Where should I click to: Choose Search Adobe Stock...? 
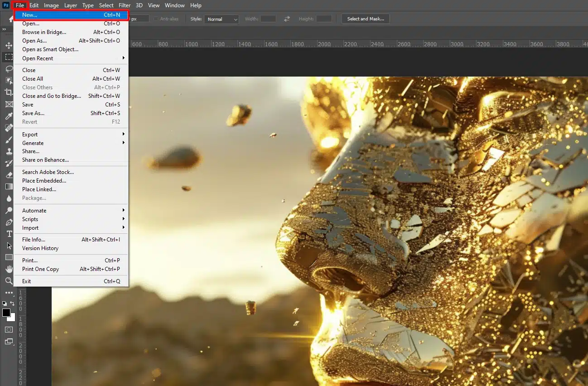tap(71, 172)
